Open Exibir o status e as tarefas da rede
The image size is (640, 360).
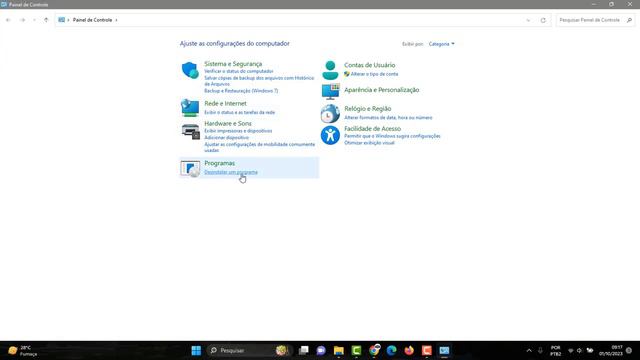pyautogui.click(x=240, y=112)
